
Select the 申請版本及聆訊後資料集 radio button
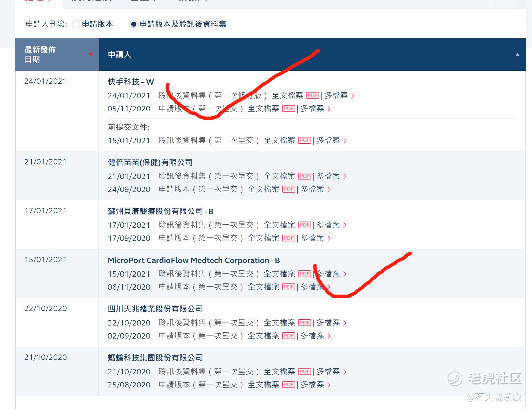(x=133, y=24)
